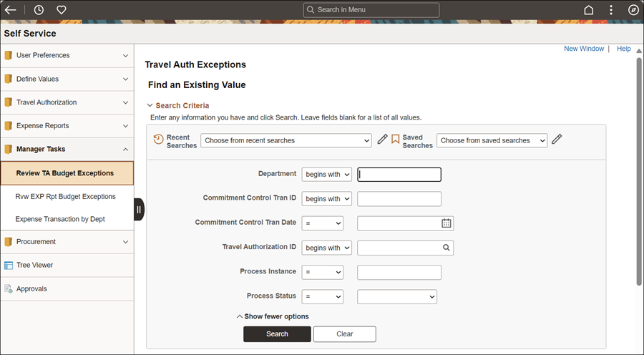The height and width of the screenshot is (355, 644).
Task: Click the back arrow icon
Action: coord(10,10)
